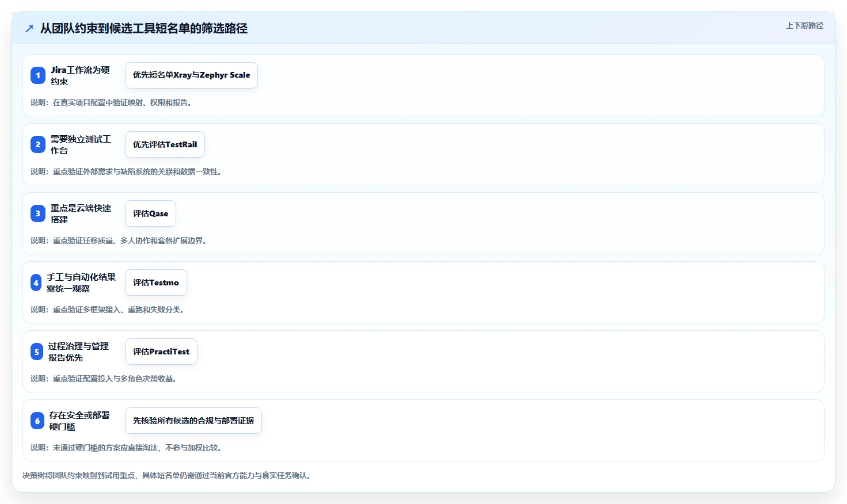Click the panel title 从团队约束到候选工具短名单的筛选路径
This screenshot has height=504, width=847.
pyautogui.click(x=144, y=28)
